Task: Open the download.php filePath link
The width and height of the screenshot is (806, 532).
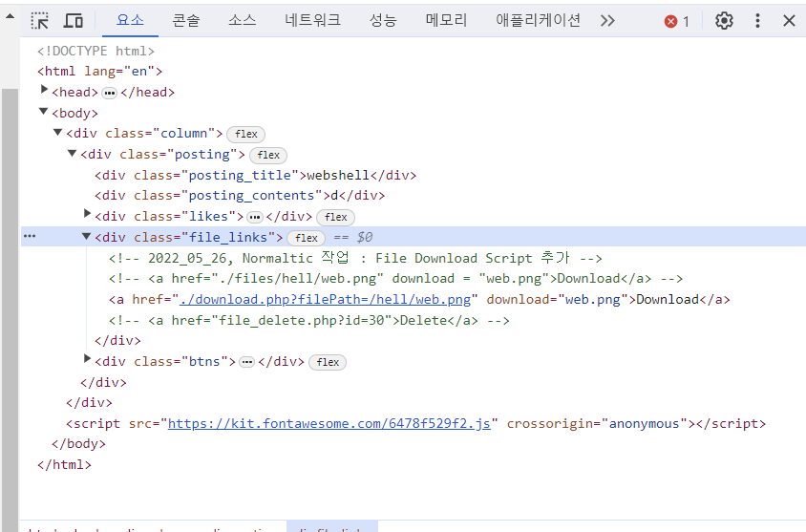Action: (325, 300)
